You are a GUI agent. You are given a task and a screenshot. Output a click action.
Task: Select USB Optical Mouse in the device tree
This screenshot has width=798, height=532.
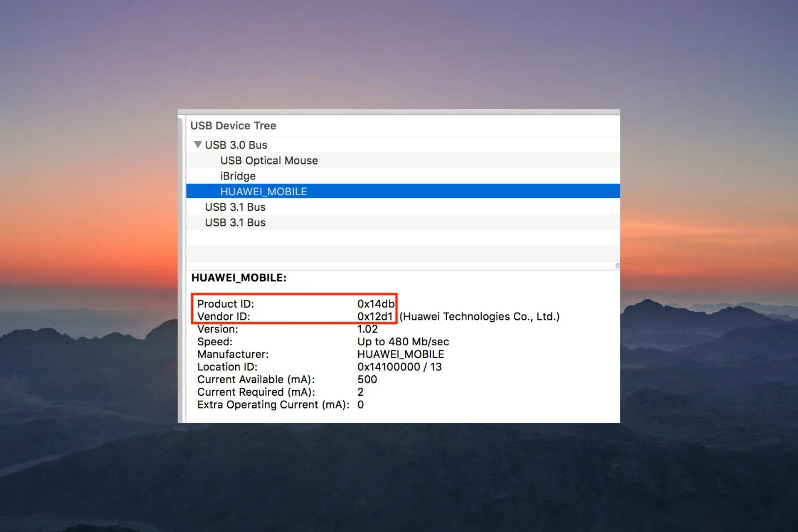(x=269, y=160)
